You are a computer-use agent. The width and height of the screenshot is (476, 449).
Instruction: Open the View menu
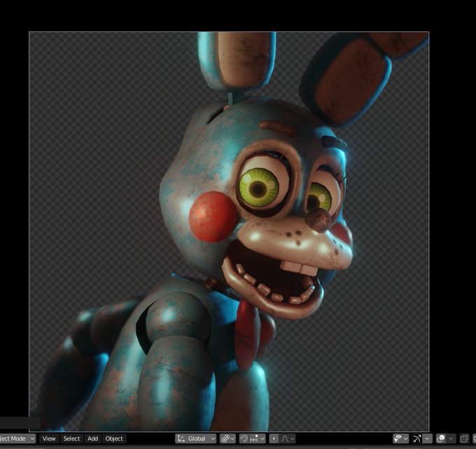pos(48,439)
